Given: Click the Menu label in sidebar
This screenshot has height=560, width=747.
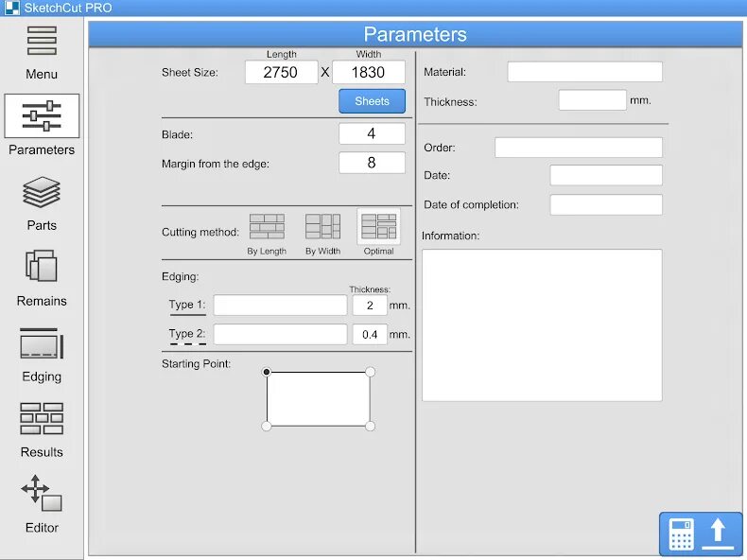Looking at the screenshot, I should click(42, 75).
